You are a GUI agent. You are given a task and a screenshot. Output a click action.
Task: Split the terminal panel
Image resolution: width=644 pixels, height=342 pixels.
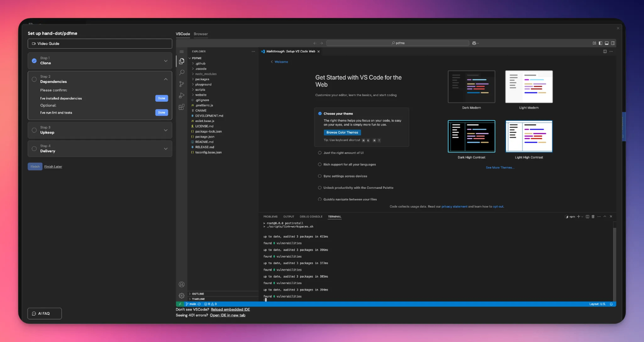[587, 216]
